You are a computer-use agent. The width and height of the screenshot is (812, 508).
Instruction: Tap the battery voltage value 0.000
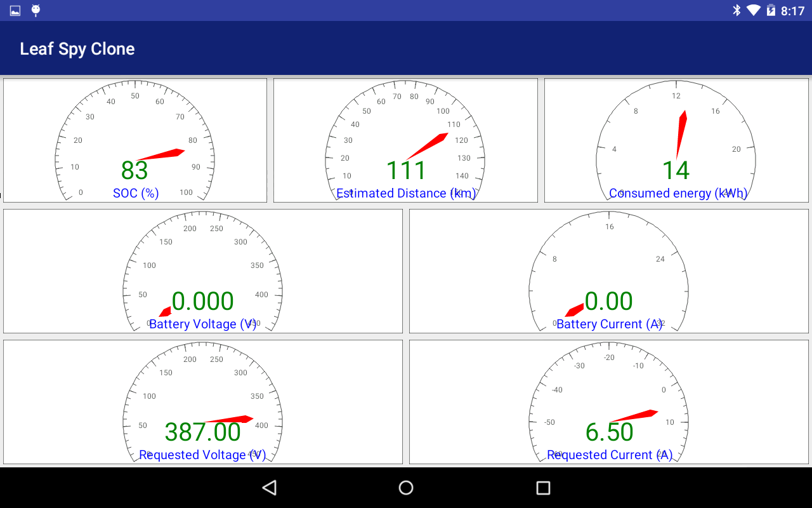(x=203, y=301)
